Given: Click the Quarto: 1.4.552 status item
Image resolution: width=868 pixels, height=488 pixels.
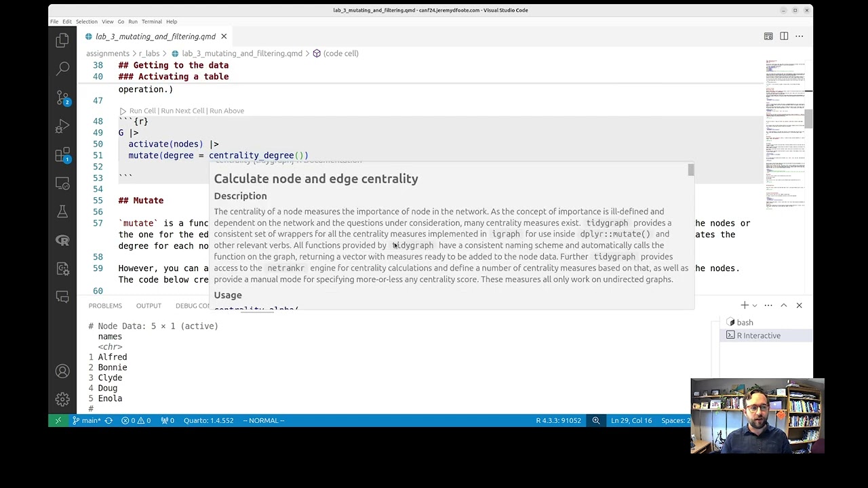Looking at the screenshot, I should 208,420.
